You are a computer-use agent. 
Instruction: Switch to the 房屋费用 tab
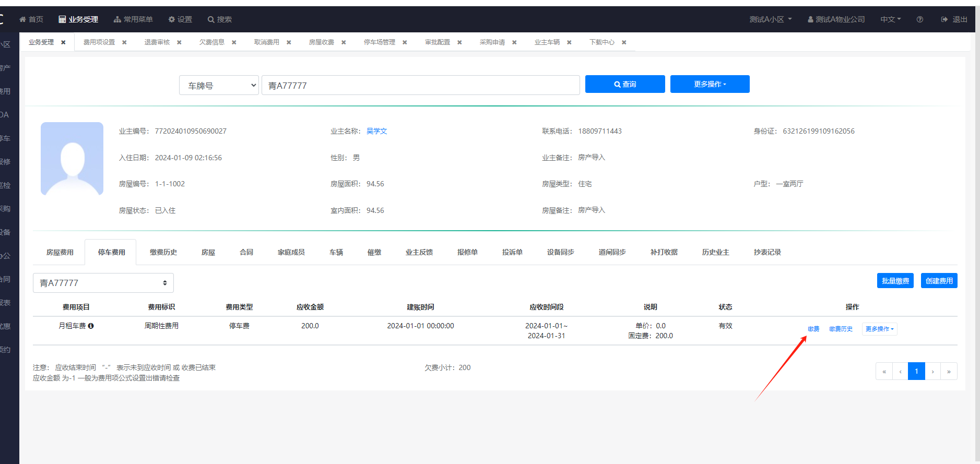[x=60, y=252]
